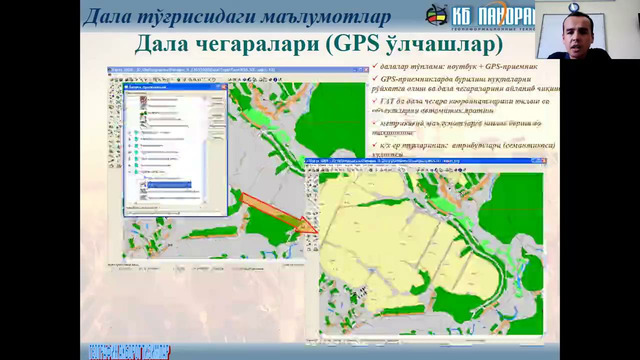
Task: Click the title bar of the second map window
Action: tap(426, 161)
